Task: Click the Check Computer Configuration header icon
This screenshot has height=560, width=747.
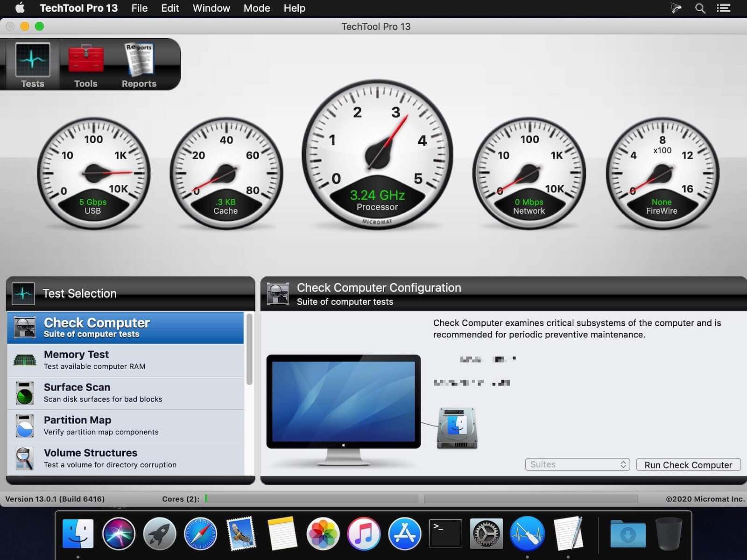Action: (278, 294)
